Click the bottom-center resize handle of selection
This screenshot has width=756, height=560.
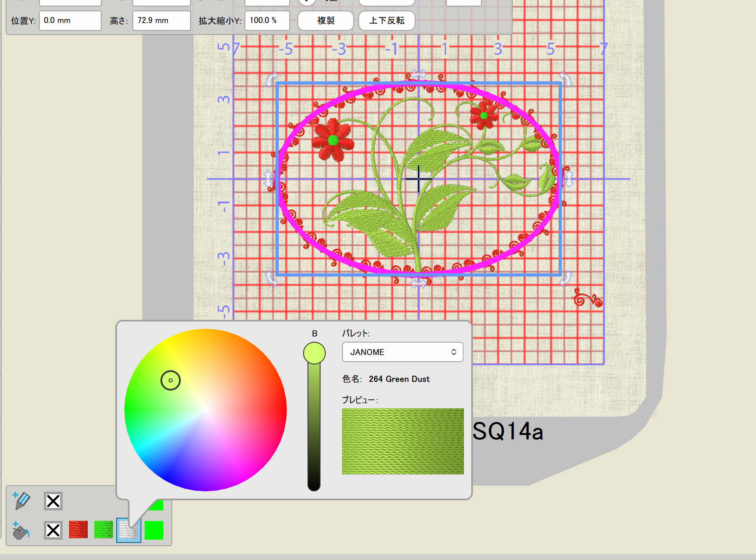(418, 283)
